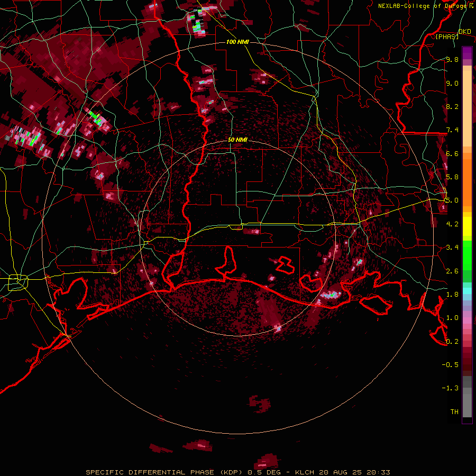This screenshot has height=476, width=476.
Task: Click the [PHAS] unit label
Action: tap(447, 36)
